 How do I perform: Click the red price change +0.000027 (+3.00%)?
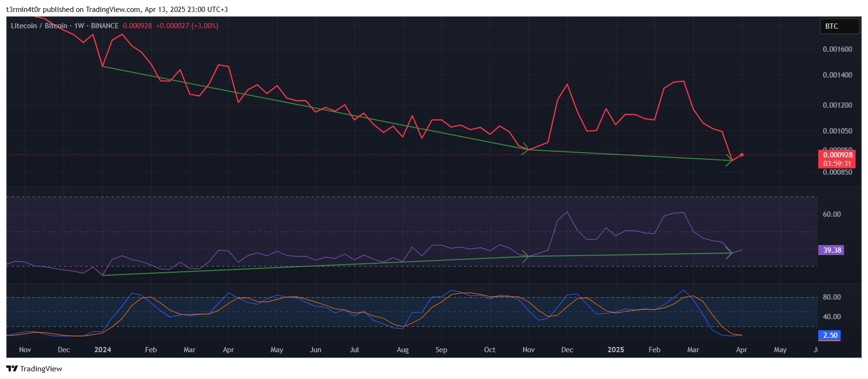(187, 26)
